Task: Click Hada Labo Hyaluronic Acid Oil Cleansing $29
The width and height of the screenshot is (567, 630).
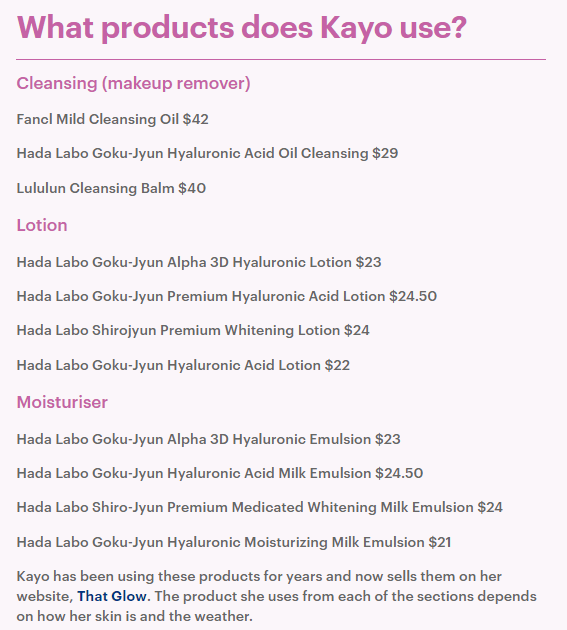Action: (207, 153)
